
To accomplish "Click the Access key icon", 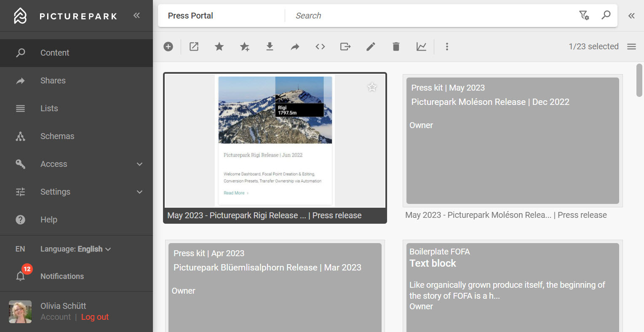I will click(20, 164).
